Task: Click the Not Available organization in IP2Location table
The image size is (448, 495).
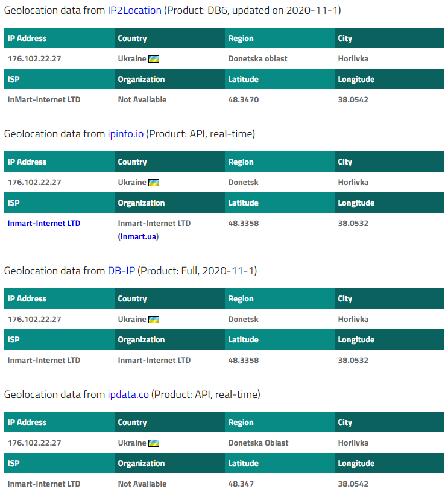Action: coord(142,100)
